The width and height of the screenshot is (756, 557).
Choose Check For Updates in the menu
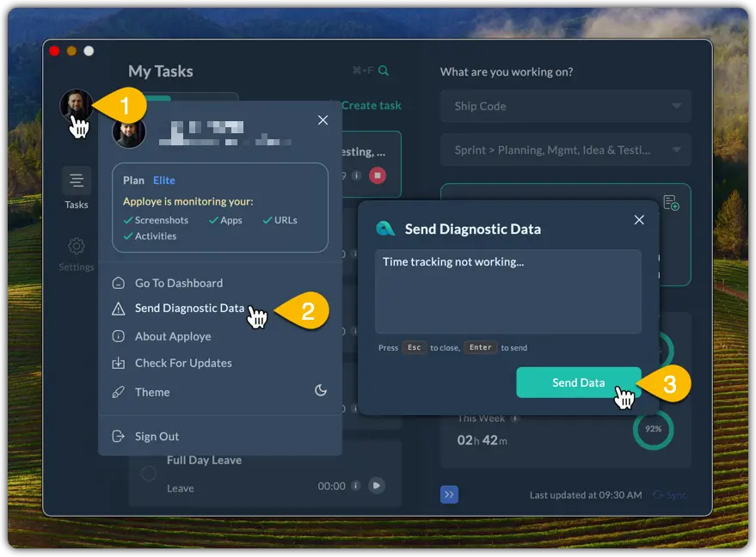[x=183, y=363]
